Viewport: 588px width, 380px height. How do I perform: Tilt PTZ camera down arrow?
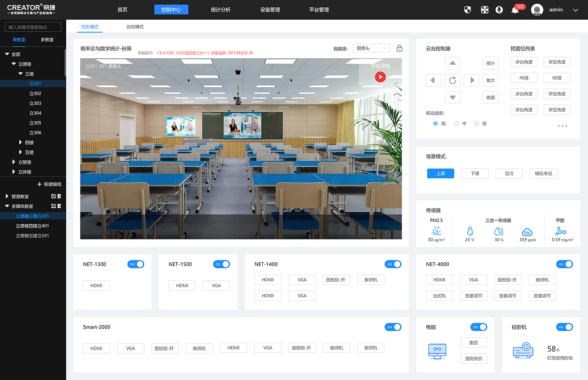(x=452, y=97)
